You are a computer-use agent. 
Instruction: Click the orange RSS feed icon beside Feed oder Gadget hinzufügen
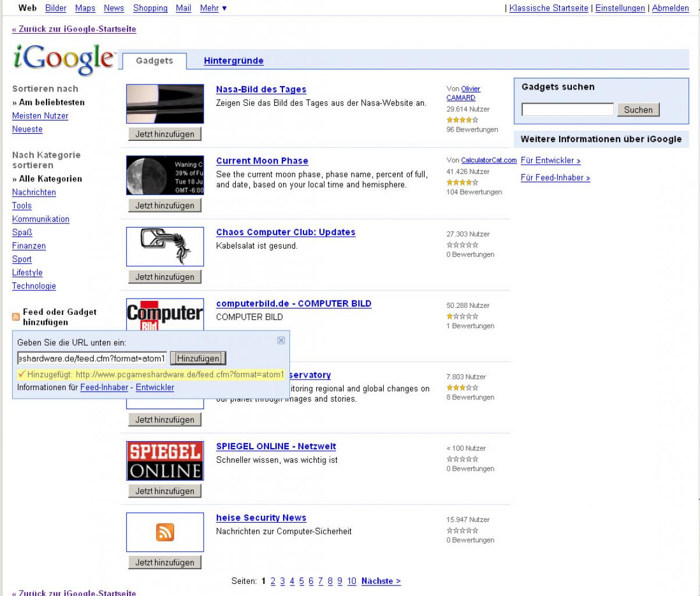[16, 317]
